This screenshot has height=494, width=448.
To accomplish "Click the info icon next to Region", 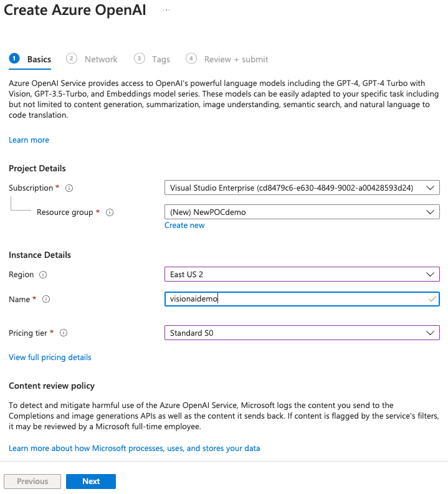I will tap(43, 275).
